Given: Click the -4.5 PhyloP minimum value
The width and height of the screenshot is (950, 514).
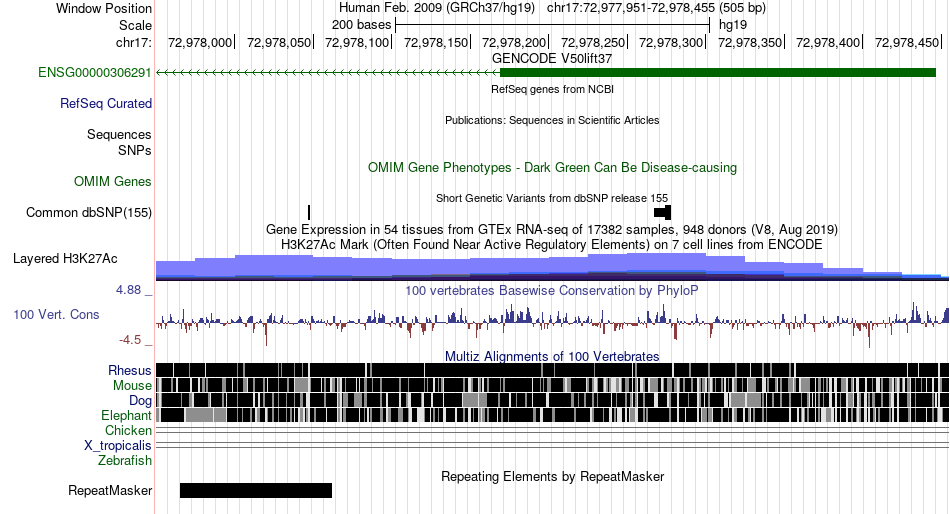Looking at the screenshot, I should (x=130, y=340).
